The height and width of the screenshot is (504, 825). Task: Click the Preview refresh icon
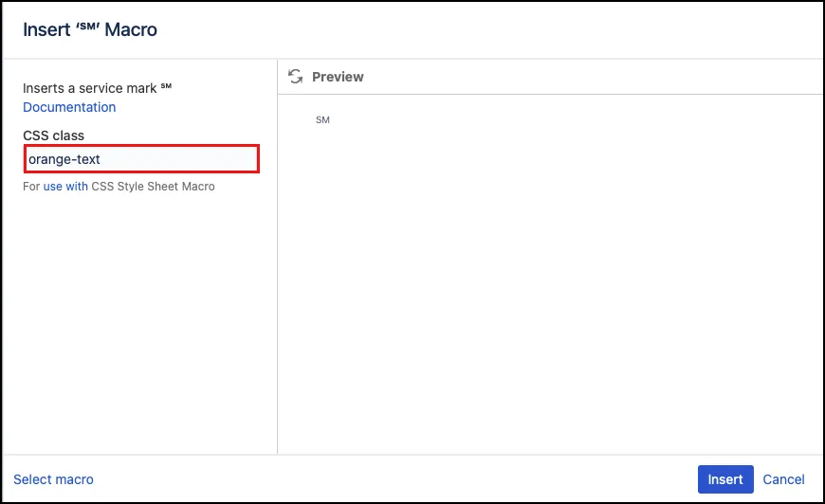[x=295, y=77]
